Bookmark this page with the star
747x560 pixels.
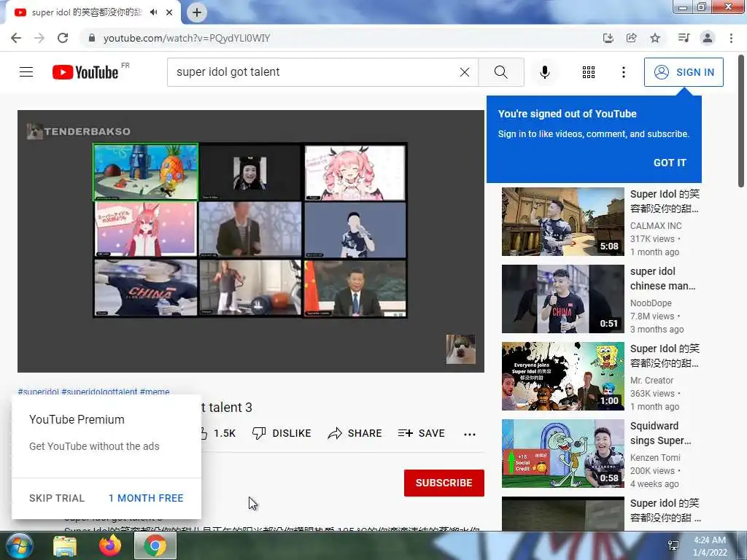tap(655, 38)
